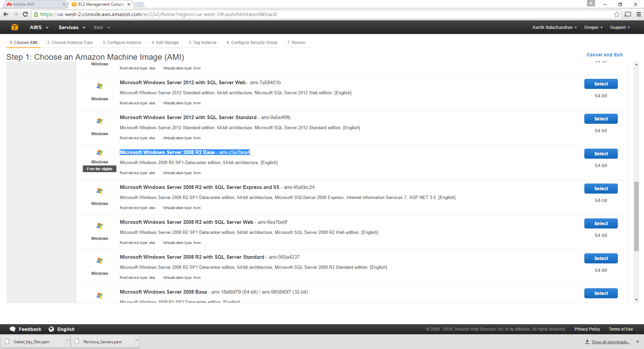Open Kartik Balachandran account menu
644x349 pixels.
point(555,27)
